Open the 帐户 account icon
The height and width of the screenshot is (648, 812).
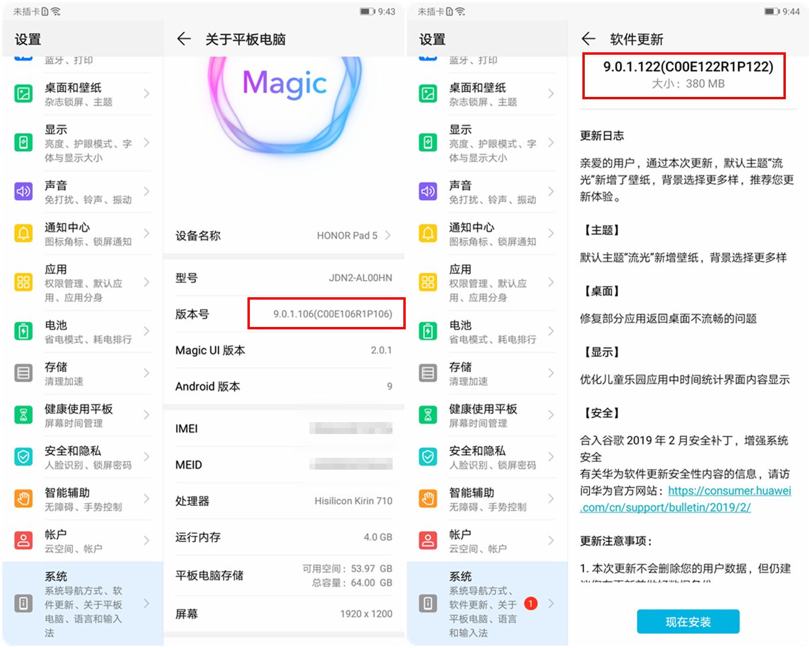tap(23, 540)
